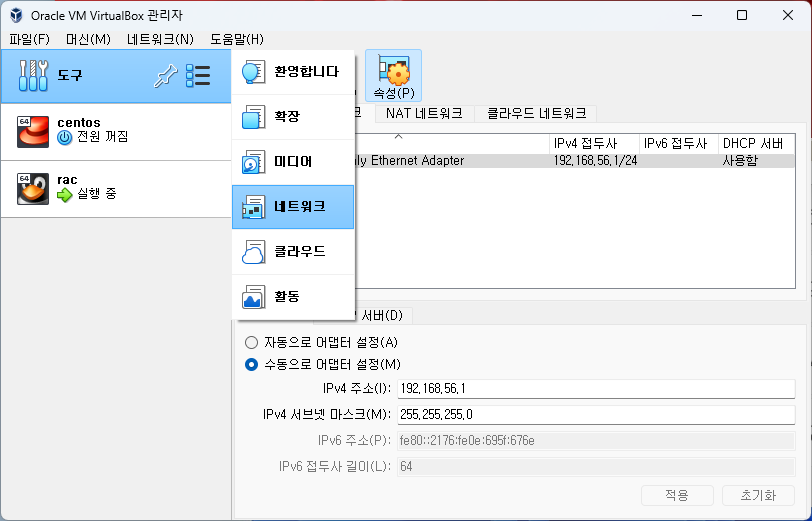
Task: Open the 도움말(H) menu
Action: pos(237,39)
